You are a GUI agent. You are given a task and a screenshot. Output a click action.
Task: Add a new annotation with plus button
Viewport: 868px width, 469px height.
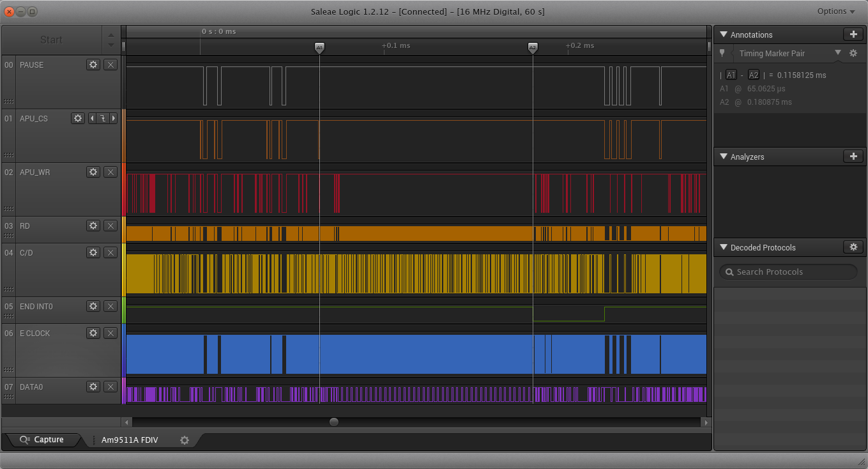coord(853,35)
